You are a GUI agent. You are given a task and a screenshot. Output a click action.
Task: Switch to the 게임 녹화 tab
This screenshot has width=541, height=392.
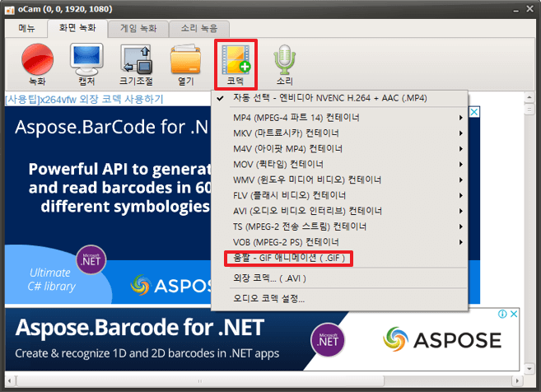tap(138, 28)
